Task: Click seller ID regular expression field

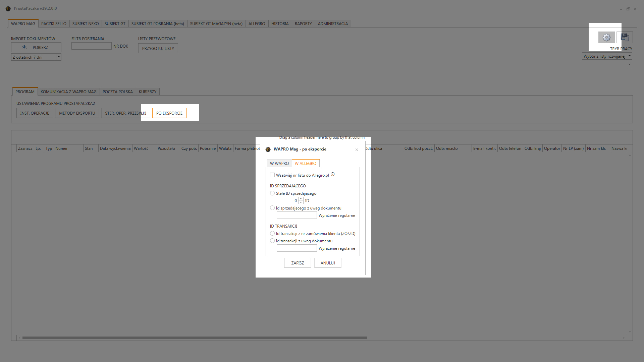Action: coord(297,215)
